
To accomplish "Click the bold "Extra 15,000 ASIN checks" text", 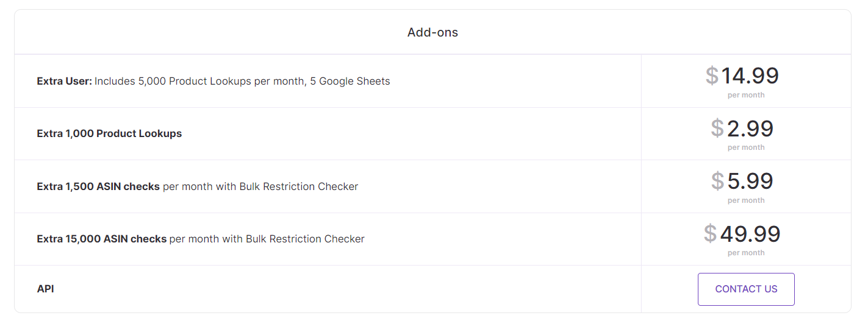I will 101,239.
